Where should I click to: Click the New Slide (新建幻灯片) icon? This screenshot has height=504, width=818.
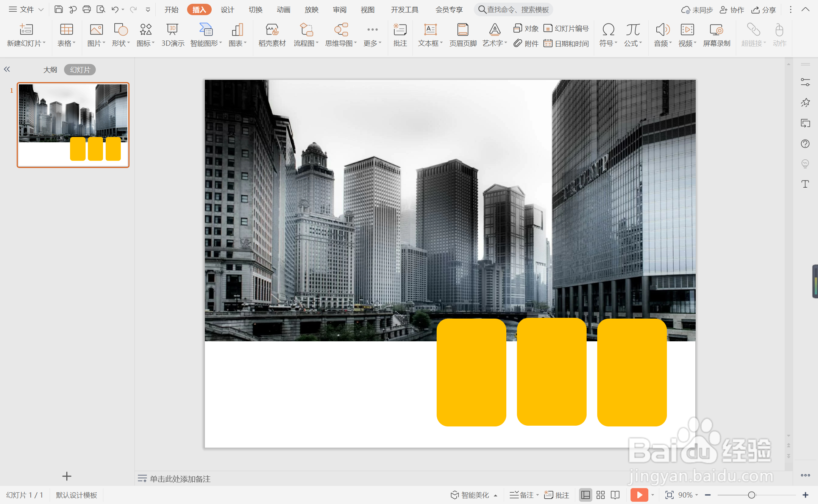26,30
